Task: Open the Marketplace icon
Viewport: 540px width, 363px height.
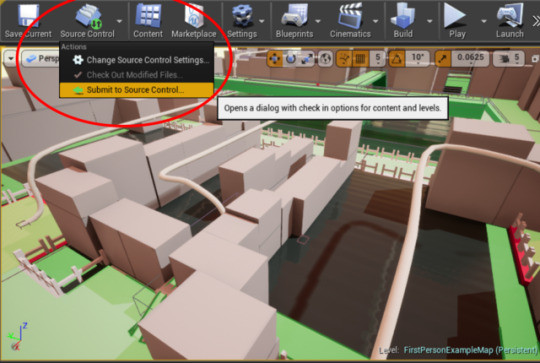Action: [194, 15]
